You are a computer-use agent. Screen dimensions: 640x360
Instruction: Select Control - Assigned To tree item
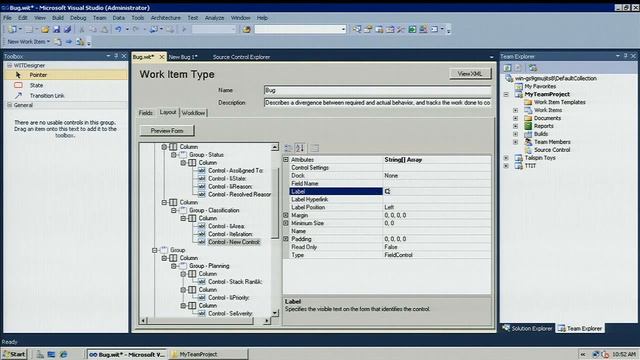(236, 171)
